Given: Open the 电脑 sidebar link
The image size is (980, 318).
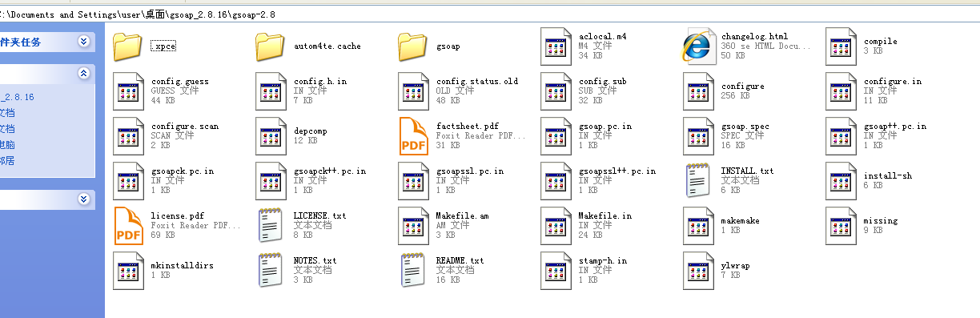Looking at the screenshot, I should pos(7,145).
